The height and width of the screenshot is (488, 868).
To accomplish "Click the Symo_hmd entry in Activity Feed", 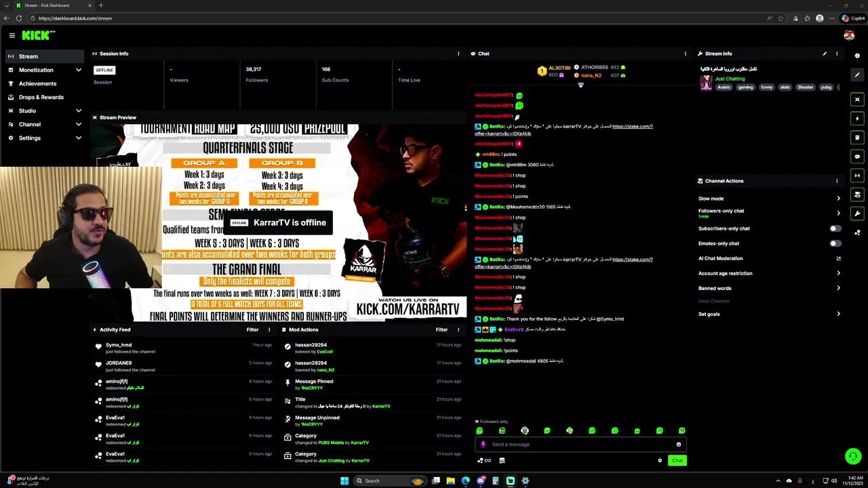I will pyautogui.click(x=183, y=348).
